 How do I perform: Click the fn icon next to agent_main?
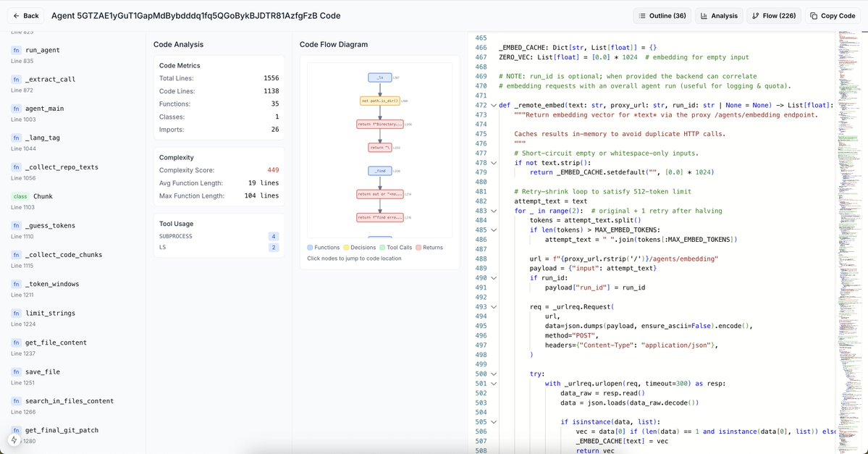[x=16, y=109]
